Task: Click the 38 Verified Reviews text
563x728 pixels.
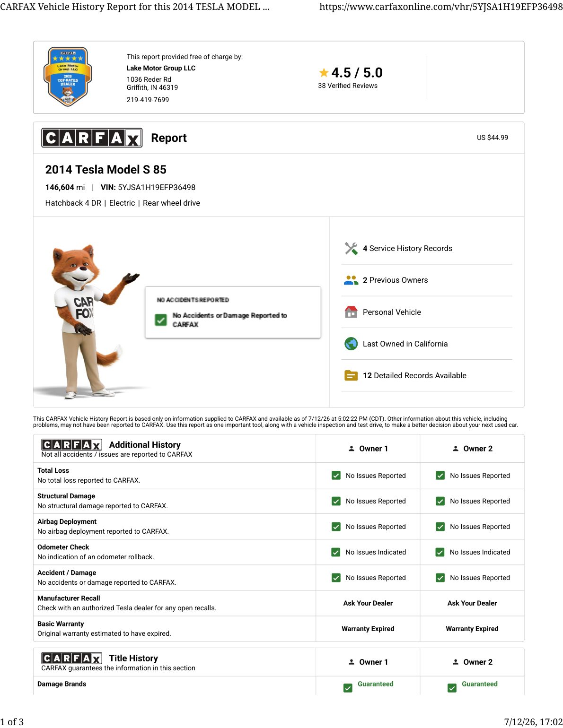Action: click(x=348, y=86)
